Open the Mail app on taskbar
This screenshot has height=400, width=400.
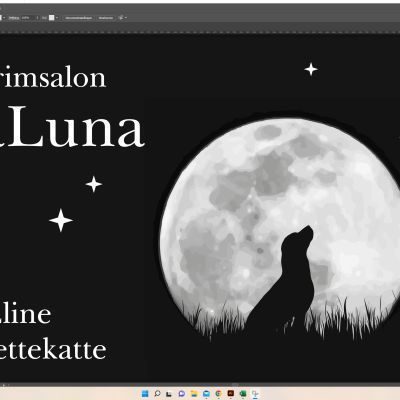pyautogui.click(x=206, y=394)
